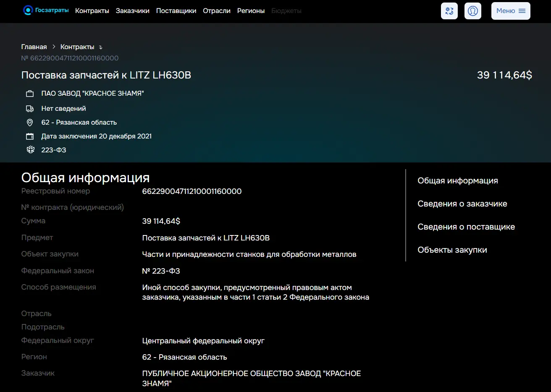Click the Сумма value 39 114,64$
Screen dimensions: 551x392
coord(161,221)
